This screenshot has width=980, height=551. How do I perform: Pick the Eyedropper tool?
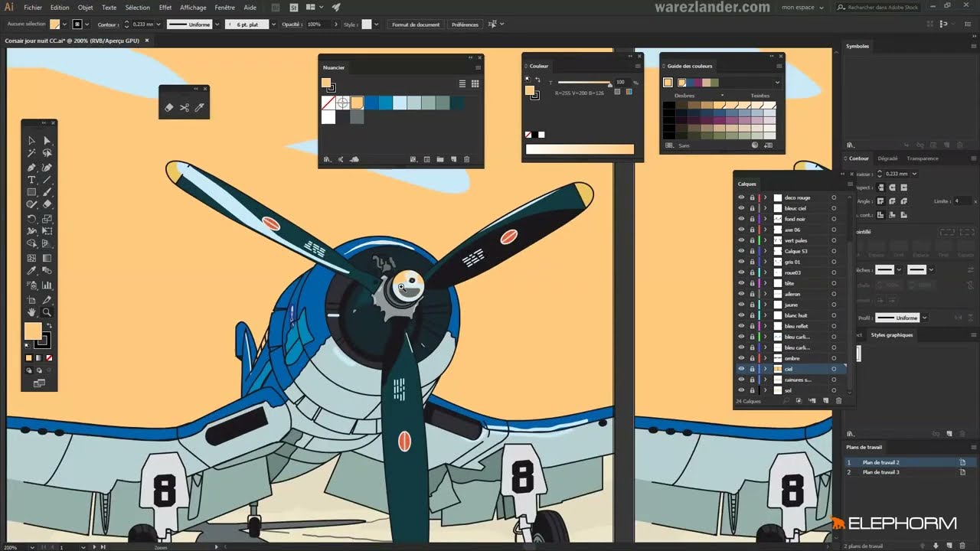coord(31,271)
